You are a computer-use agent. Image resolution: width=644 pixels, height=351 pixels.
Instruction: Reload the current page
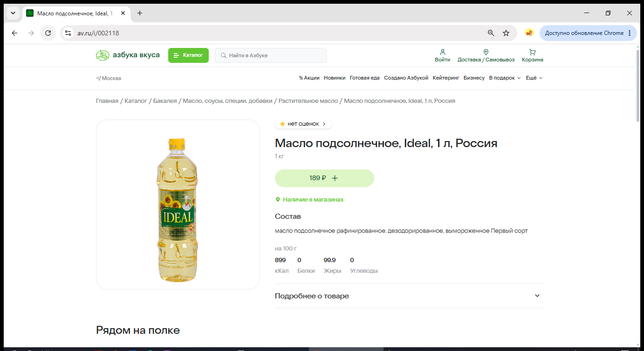[x=48, y=33]
